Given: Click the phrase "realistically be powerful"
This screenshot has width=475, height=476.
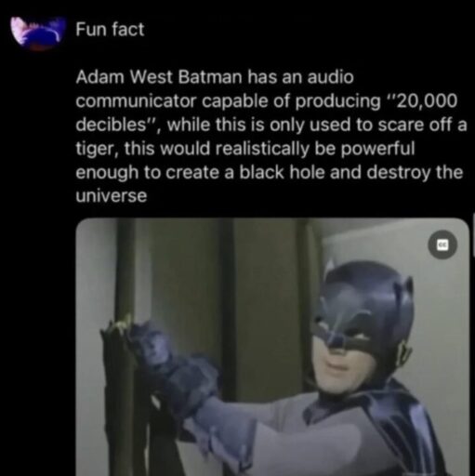Looking at the screenshot, I should 314,149.
